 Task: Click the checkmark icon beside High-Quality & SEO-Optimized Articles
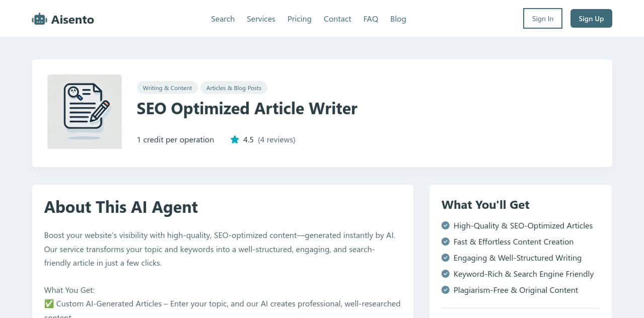446,225
